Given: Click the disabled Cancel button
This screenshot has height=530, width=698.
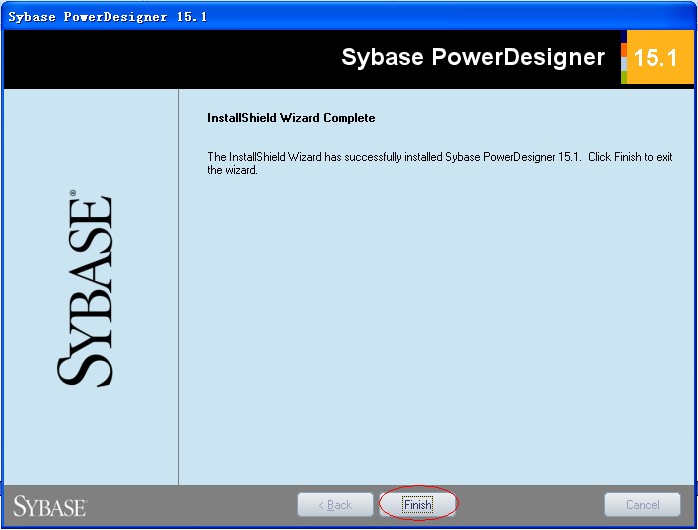Looking at the screenshot, I should click(x=642, y=505).
